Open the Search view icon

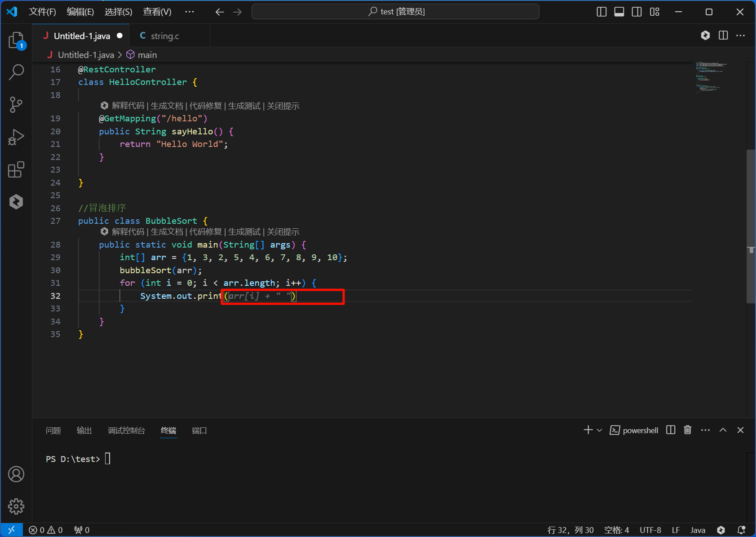(x=16, y=72)
